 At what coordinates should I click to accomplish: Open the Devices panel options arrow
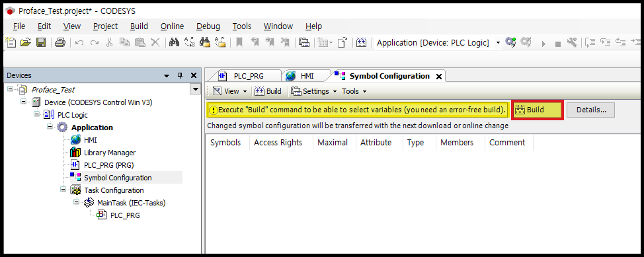[x=167, y=75]
